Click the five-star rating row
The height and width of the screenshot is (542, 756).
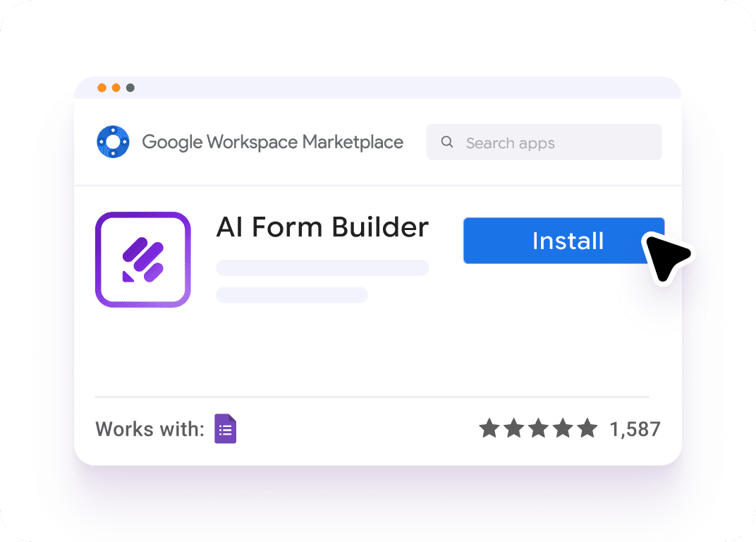tap(539, 428)
